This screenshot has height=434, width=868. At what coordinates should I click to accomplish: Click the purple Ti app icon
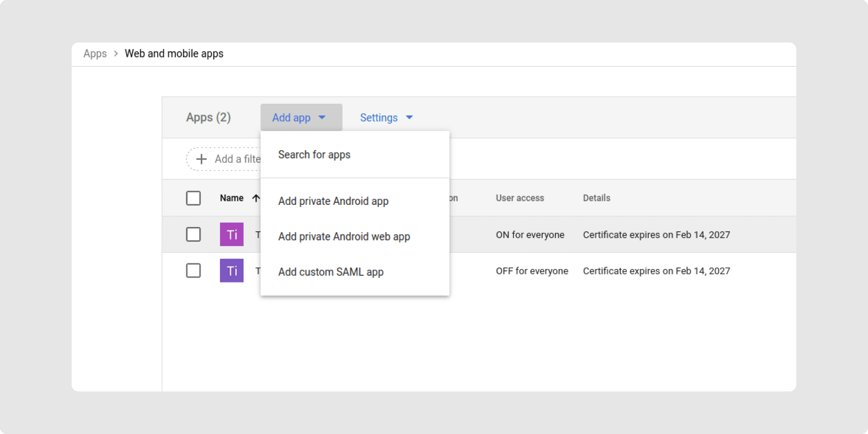point(231,270)
